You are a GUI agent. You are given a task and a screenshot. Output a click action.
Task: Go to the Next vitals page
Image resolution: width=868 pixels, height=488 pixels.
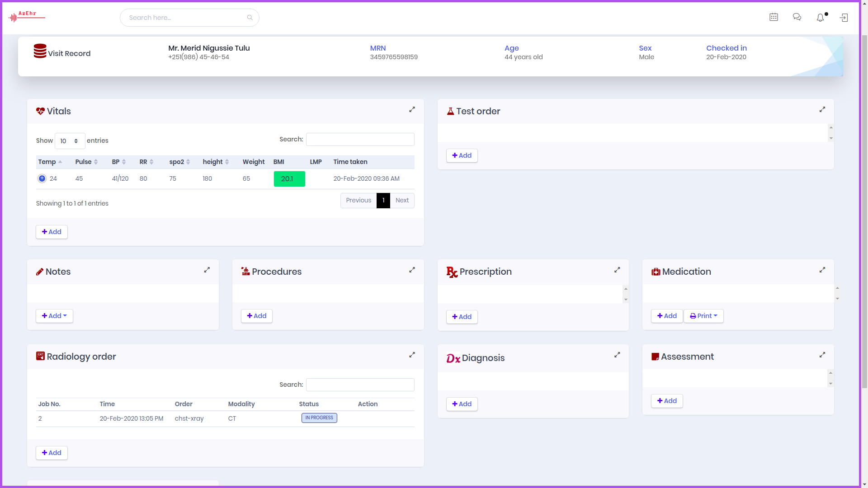coord(402,201)
